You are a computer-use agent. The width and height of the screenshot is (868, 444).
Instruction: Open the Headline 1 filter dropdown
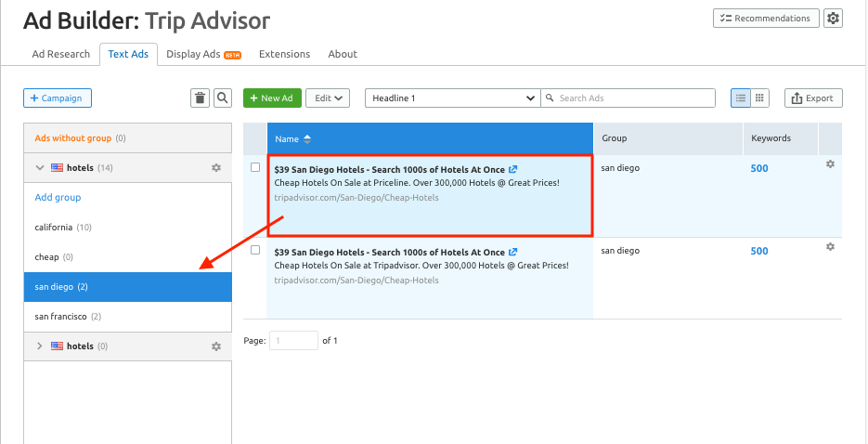pos(453,98)
